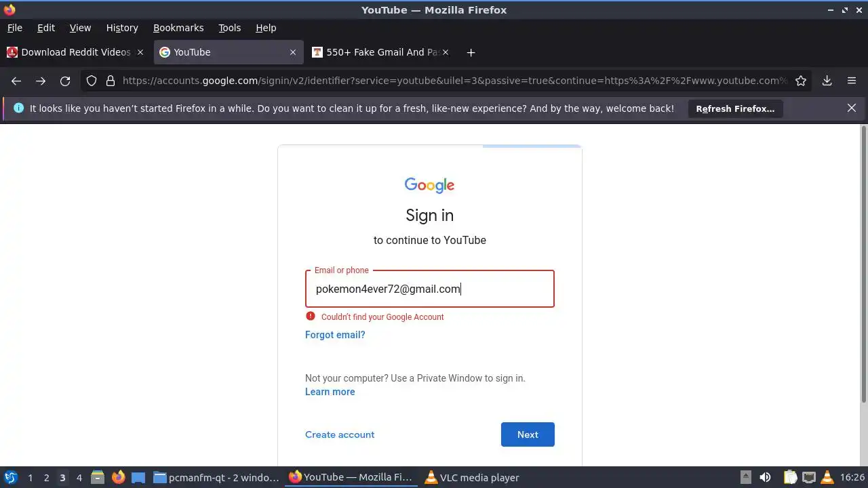Click the Forgot email? link
Screen dimensions: 868x488
335,335
